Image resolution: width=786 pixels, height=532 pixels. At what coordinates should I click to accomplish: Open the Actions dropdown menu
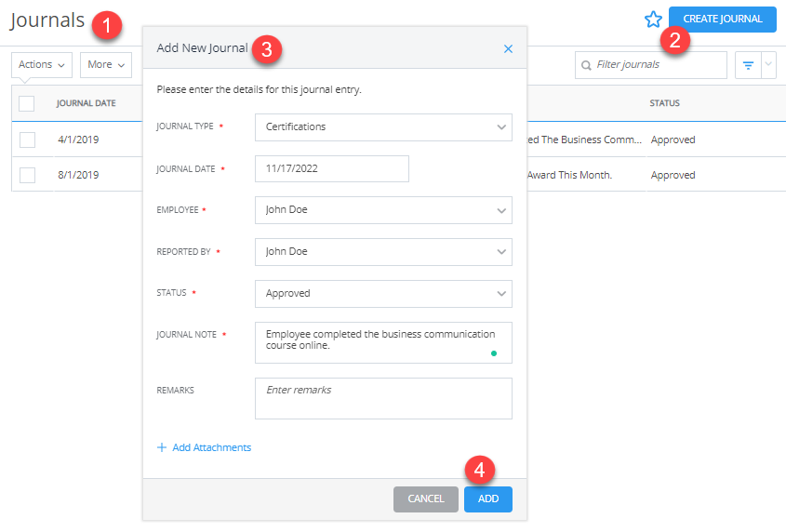tap(42, 65)
